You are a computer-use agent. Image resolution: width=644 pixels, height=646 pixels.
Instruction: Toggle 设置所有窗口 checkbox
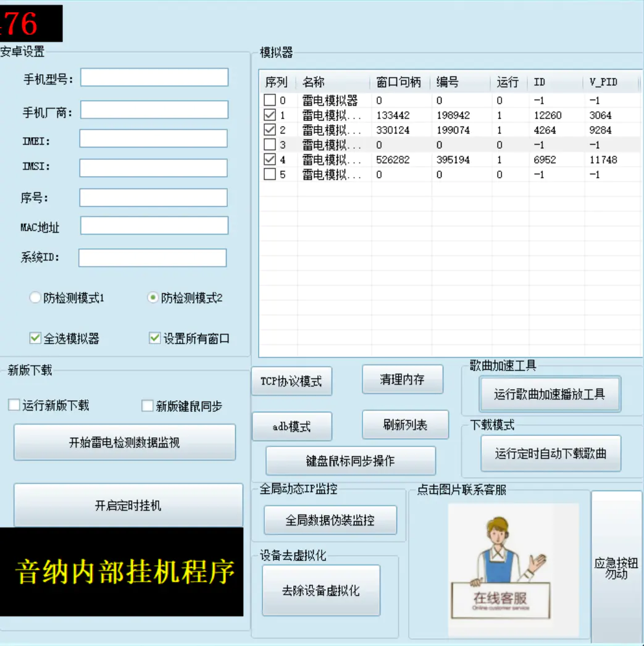point(155,338)
